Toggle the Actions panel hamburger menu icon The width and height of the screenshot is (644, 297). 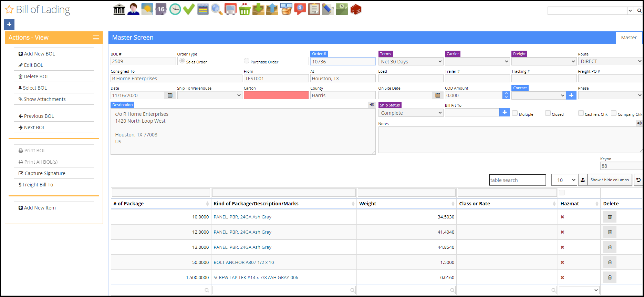click(x=96, y=38)
